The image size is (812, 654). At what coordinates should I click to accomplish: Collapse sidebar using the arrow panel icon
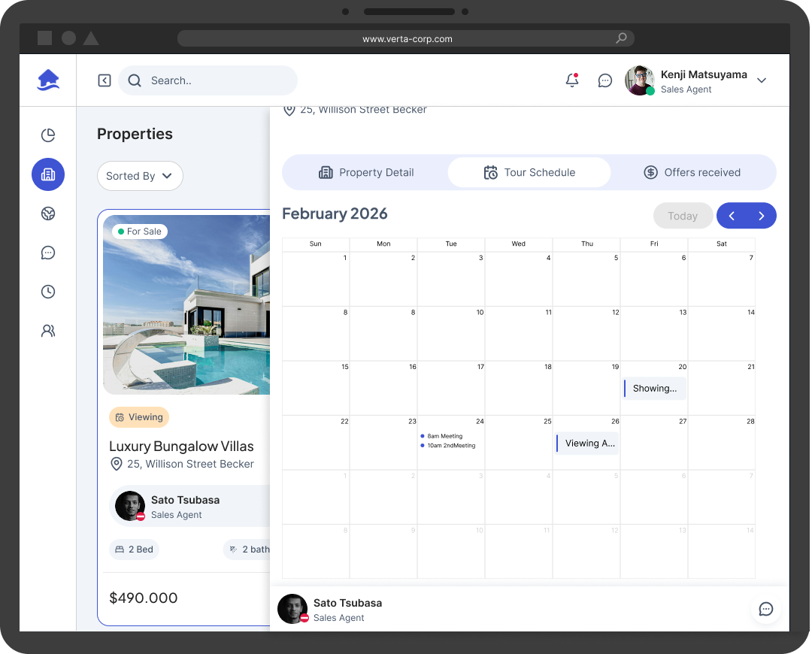105,80
